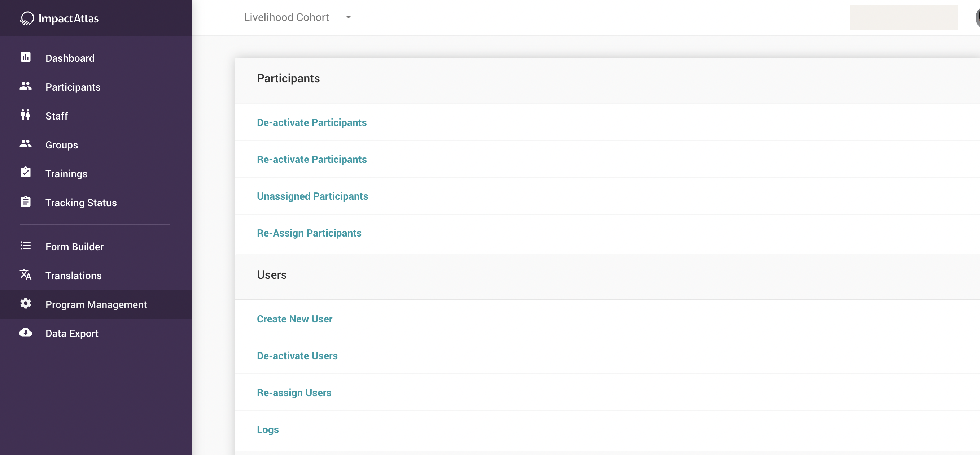Open the Logs page

click(267, 429)
